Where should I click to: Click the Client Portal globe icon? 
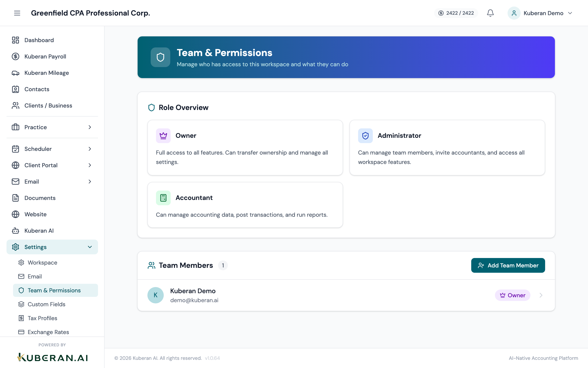16,165
